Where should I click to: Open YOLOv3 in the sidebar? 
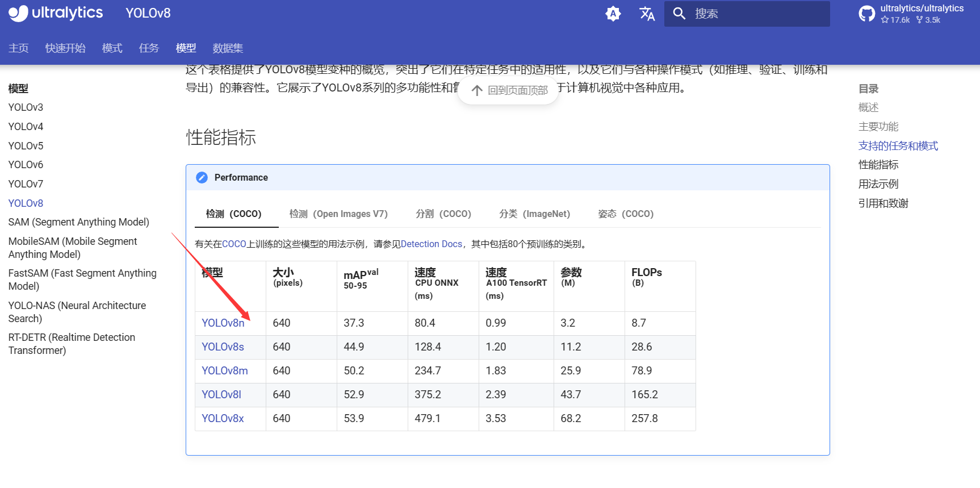coord(26,107)
